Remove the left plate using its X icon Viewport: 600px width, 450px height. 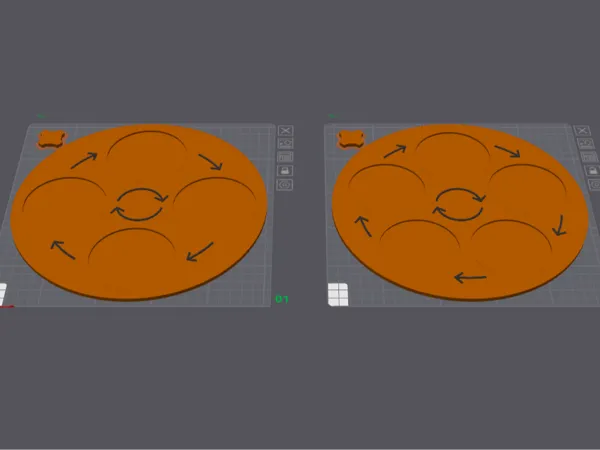[285, 130]
